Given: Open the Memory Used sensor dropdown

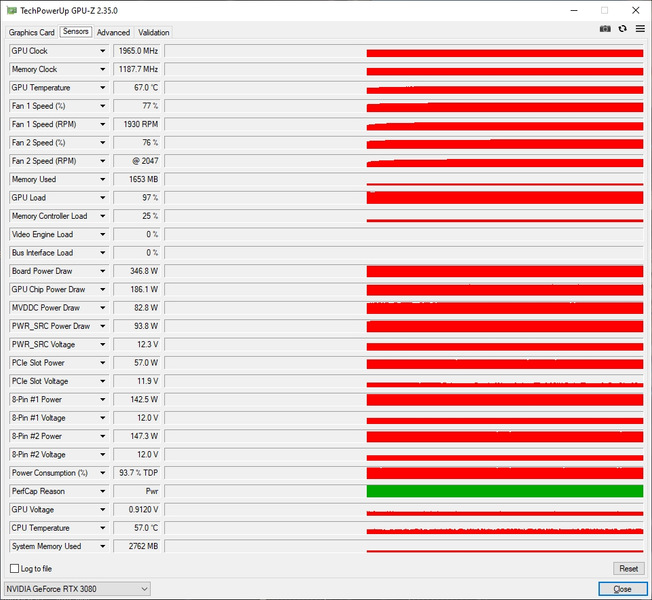Looking at the screenshot, I should click(x=102, y=179).
